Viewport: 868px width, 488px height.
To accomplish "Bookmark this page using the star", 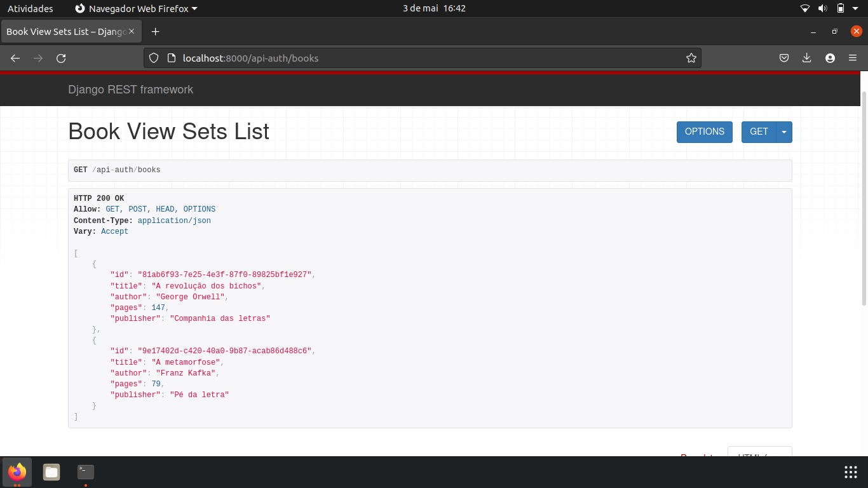I will 691,58.
